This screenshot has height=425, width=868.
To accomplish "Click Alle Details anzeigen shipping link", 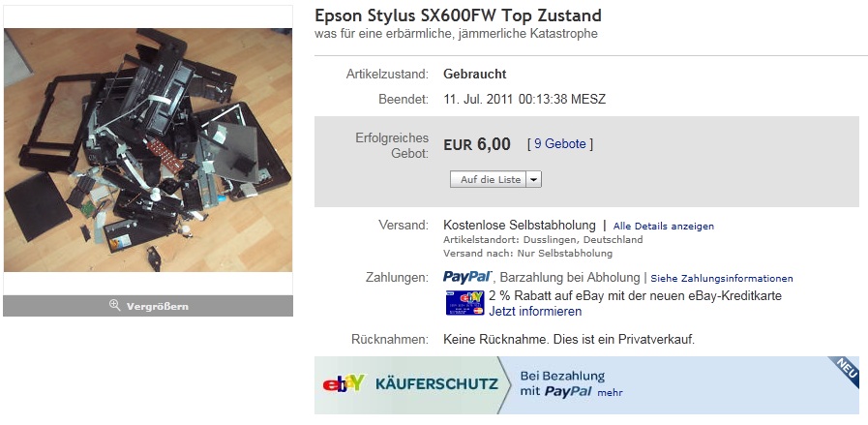I will coord(663,227).
